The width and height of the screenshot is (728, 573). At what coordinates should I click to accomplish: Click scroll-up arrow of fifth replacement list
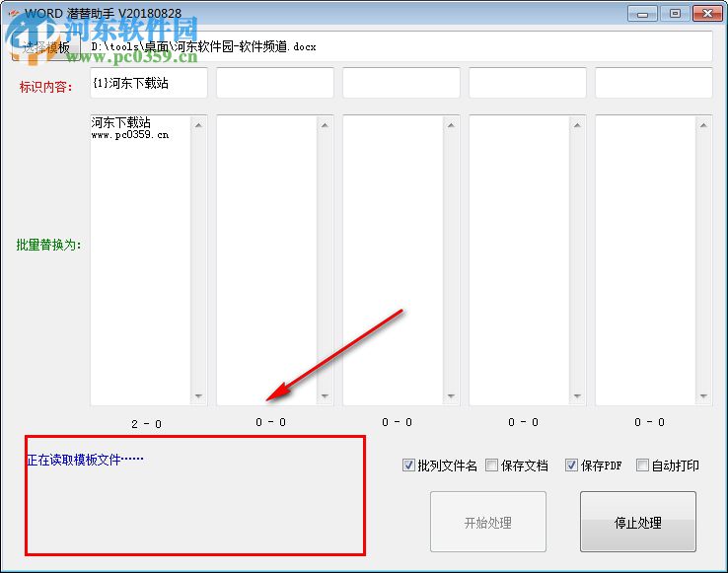point(704,125)
